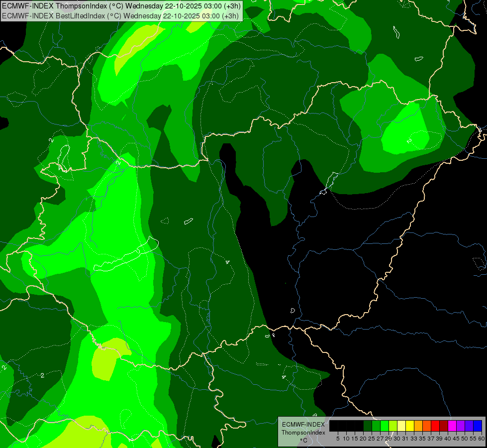
Task: Select the dark red 39–40 swatch
Action: [x=444, y=426]
